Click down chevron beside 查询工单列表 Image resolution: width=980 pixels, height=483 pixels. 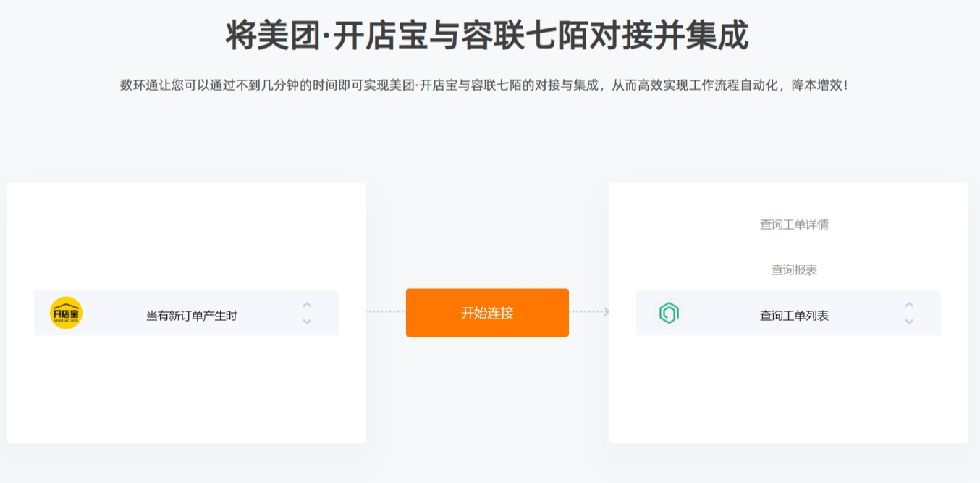point(909,321)
